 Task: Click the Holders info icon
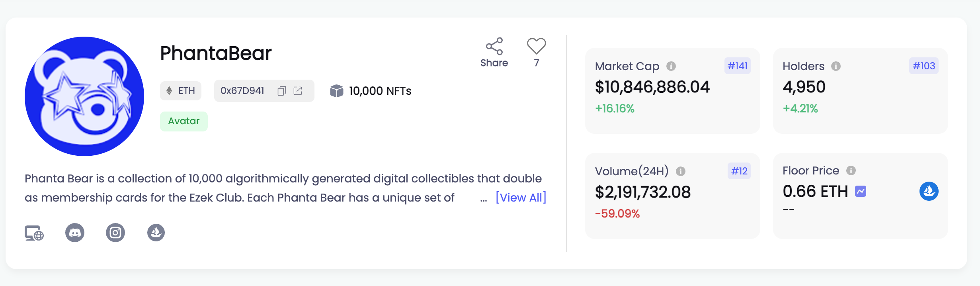[836, 66]
